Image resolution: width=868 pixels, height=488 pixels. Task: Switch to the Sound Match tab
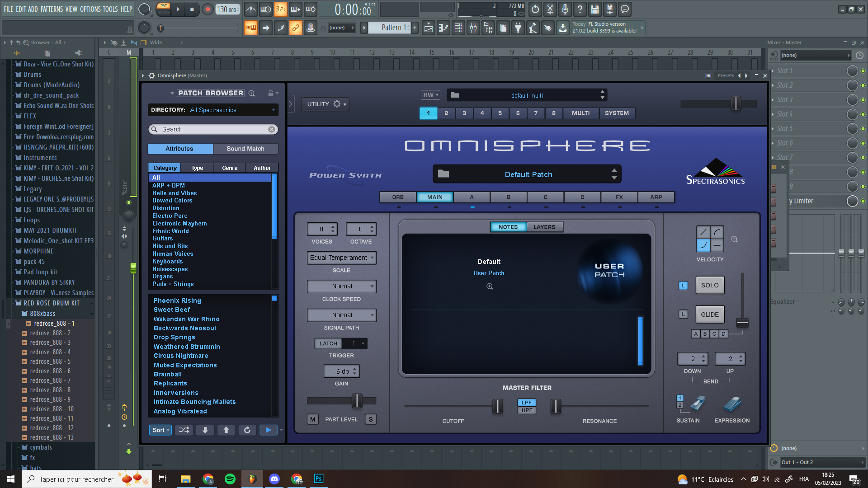[245, 149]
